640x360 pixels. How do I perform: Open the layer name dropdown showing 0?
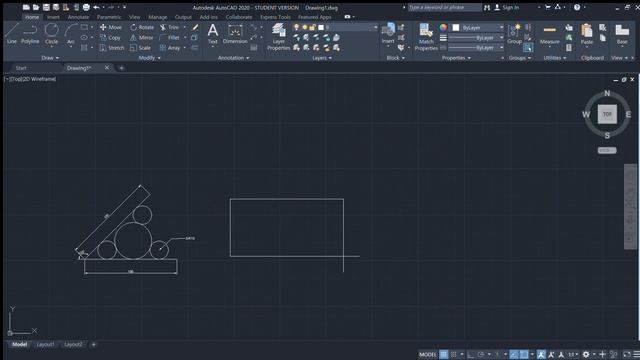348,27
